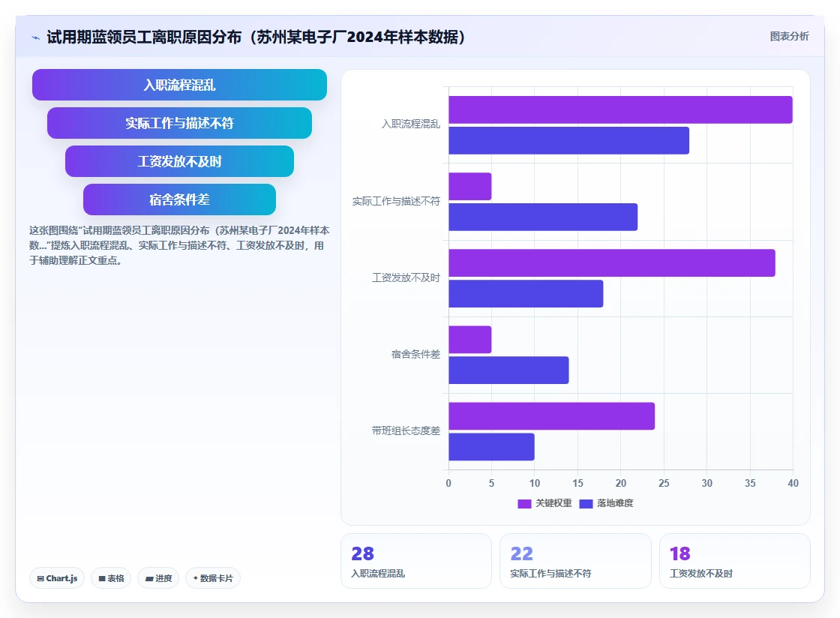Click the purple bar for 工资发放不及时

click(612, 263)
